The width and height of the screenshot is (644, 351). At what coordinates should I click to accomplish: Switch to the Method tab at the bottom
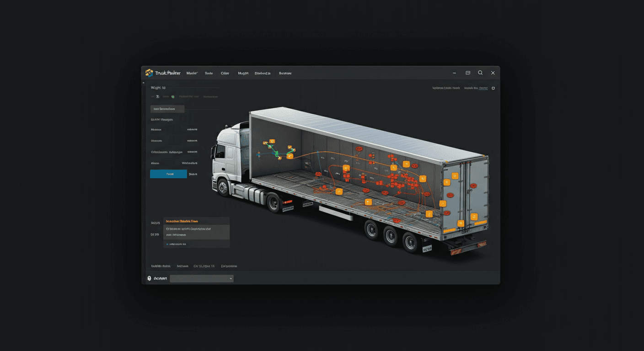click(x=183, y=266)
